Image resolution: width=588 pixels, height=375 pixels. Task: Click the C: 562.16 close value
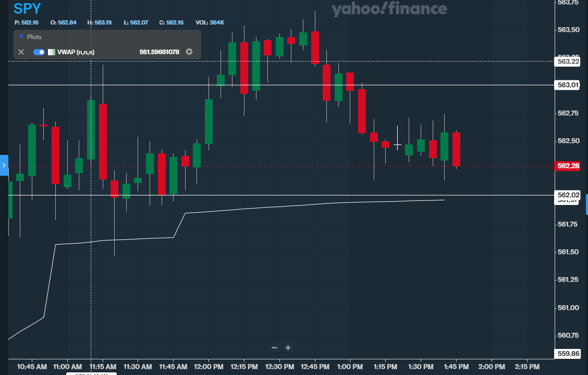[x=171, y=22]
